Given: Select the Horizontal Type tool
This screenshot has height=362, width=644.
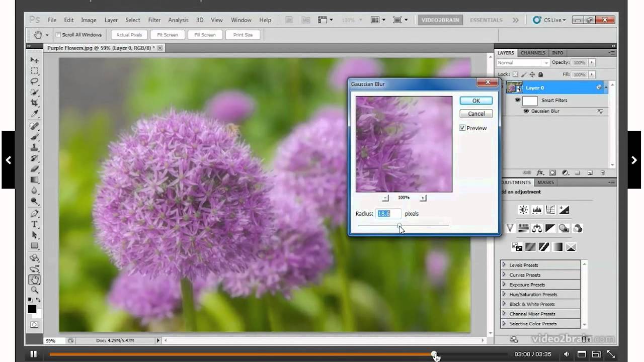Looking at the screenshot, I should pyautogui.click(x=34, y=224).
